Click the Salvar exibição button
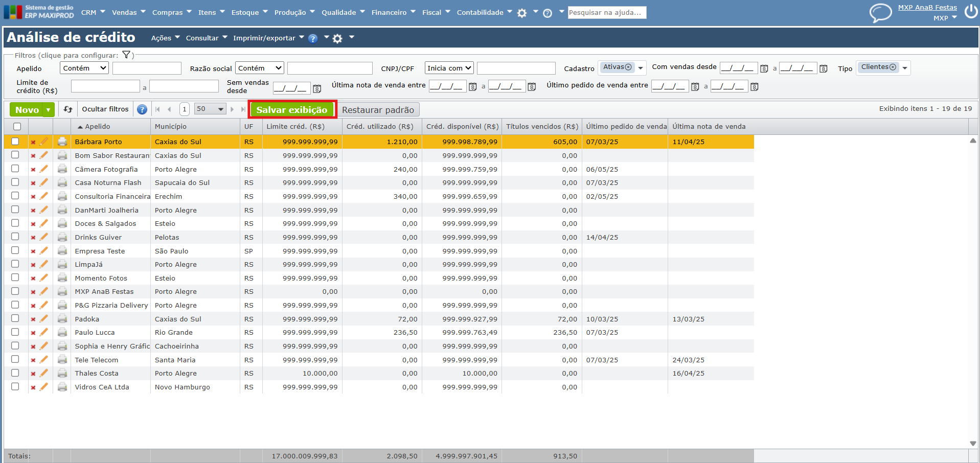This screenshot has width=980, height=463. pyautogui.click(x=292, y=110)
